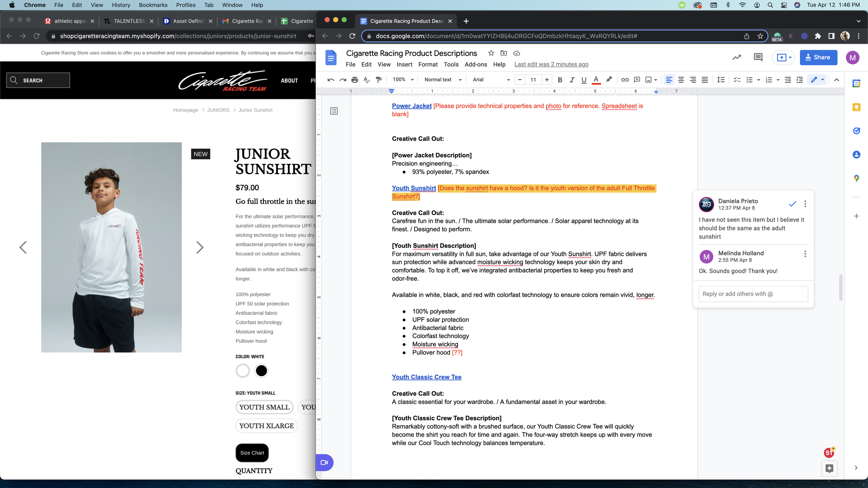Image resolution: width=868 pixels, height=488 pixels.
Task: Open the text color picker
Action: pyautogui.click(x=596, y=80)
